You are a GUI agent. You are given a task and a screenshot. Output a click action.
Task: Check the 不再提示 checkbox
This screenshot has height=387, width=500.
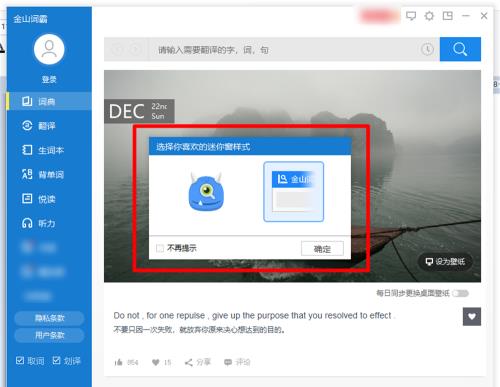click(x=160, y=248)
